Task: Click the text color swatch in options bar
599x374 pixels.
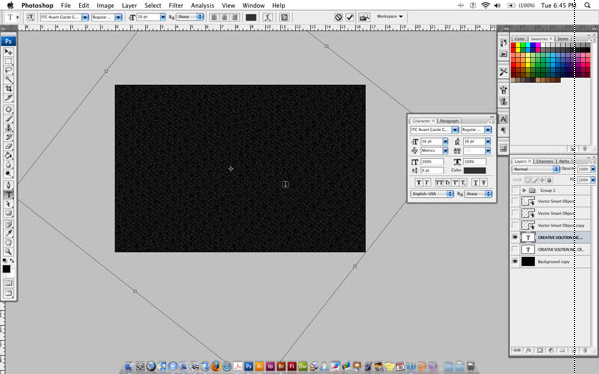Action: [x=251, y=17]
